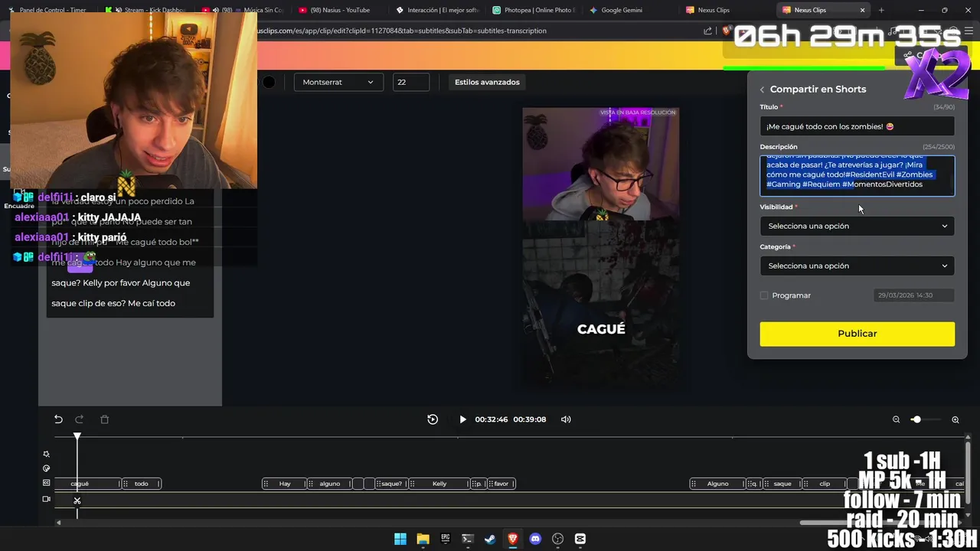This screenshot has height=551, width=980.
Task: Open the color palette track icon
Action: pyautogui.click(x=46, y=468)
